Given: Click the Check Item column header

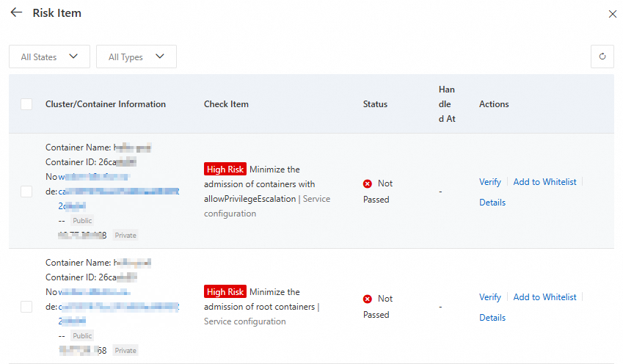Looking at the screenshot, I should click(x=226, y=104).
